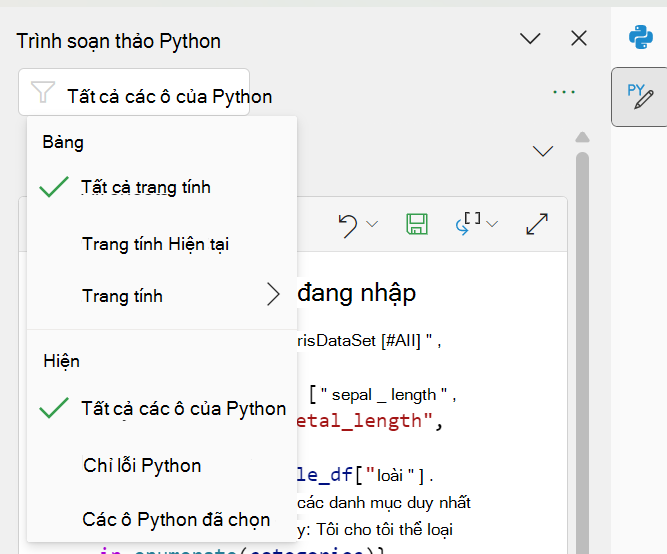Click the "các danh mục duy nhất" comment
The width and height of the screenshot is (667, 554).
384,503
